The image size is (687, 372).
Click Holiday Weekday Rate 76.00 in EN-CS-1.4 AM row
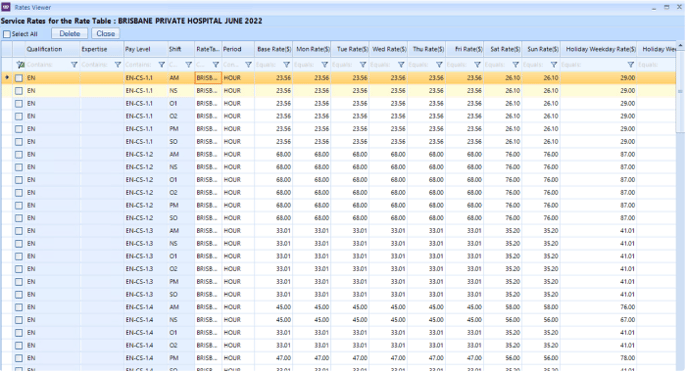(x=598, y=307)
